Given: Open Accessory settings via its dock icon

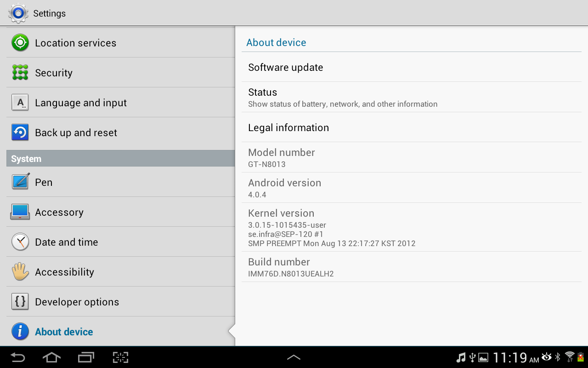Looking at the screenshot, I should [20, 212].
